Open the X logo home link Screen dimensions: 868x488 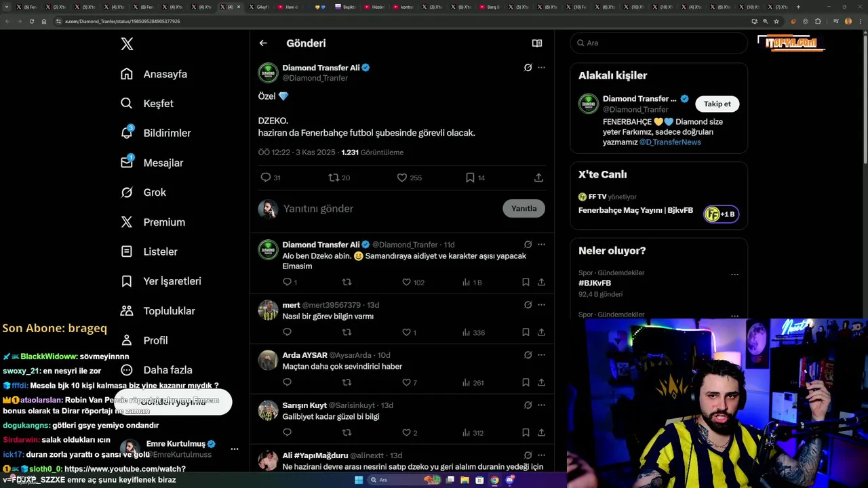pos(127,44)
